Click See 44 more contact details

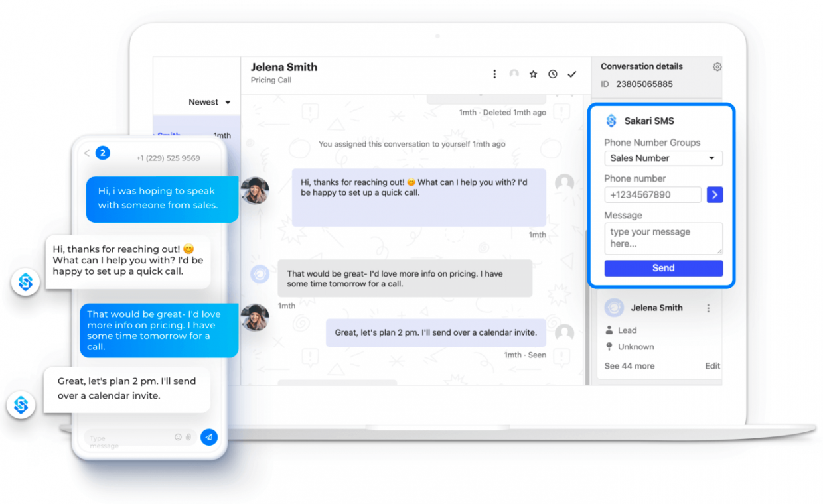coord(629,365)
